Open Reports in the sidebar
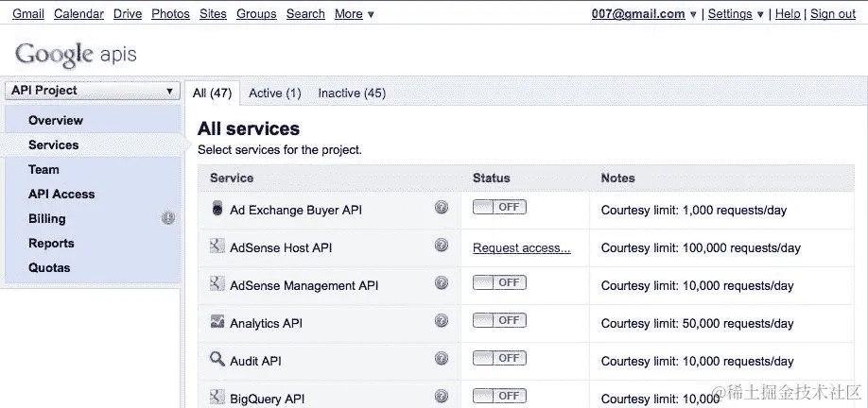 (51, 244)
